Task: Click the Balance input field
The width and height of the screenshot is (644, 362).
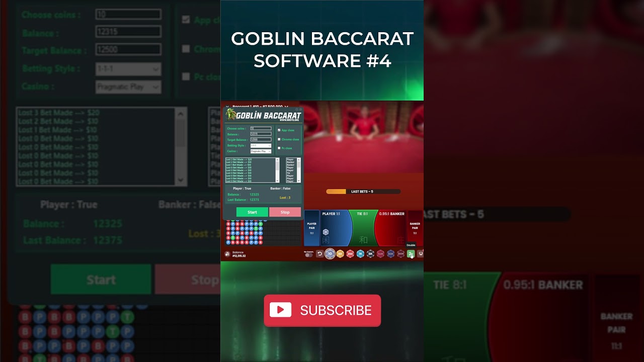Action: coord(261,134)
